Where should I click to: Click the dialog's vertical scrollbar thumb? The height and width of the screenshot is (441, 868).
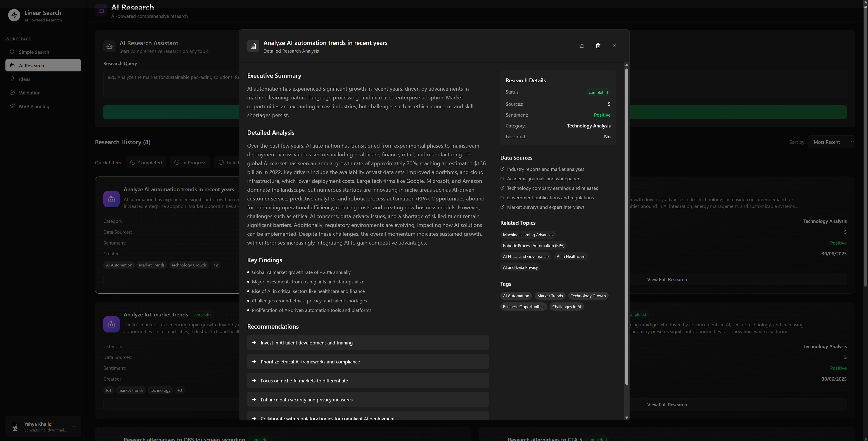tap(626, 226)
